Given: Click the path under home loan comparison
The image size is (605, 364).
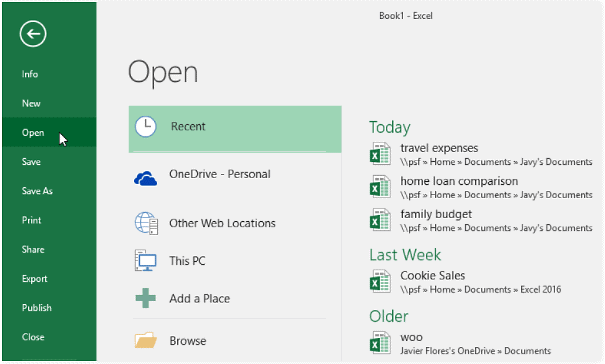Looking at the screenshot, I should [496, 195].
